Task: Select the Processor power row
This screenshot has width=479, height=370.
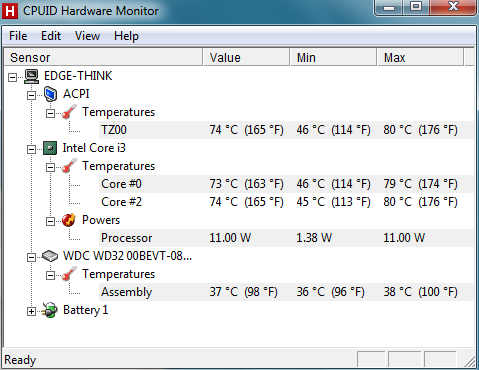Action: point(286,238)
